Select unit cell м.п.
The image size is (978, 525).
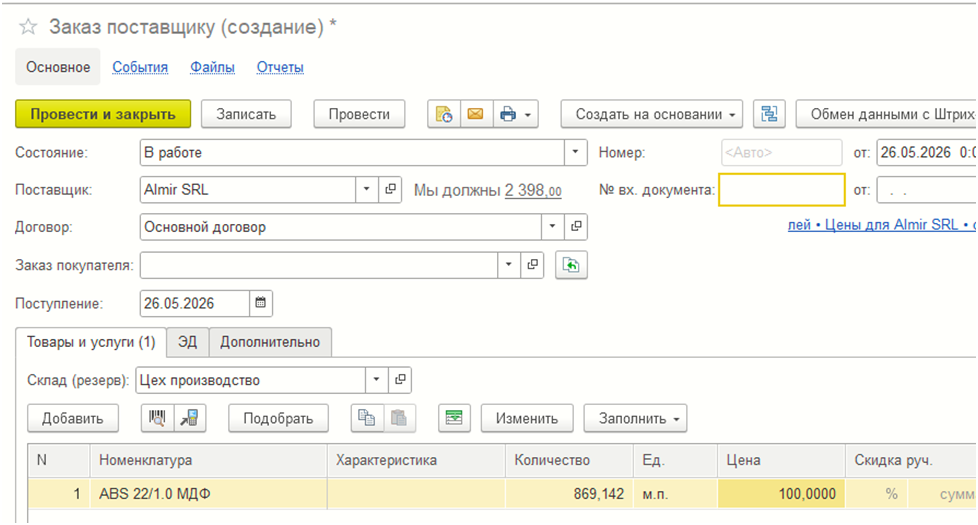tap(675, 494)
